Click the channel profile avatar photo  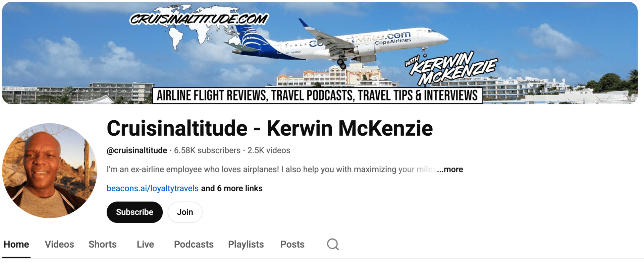coord(50,171)
